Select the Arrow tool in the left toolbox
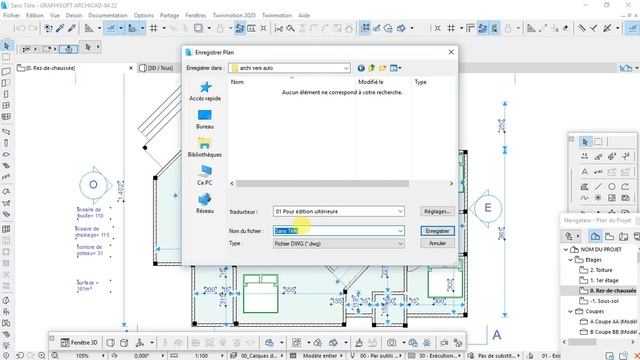Image resolution: width=640 pixels, height=360 pixels. point(6,46)
